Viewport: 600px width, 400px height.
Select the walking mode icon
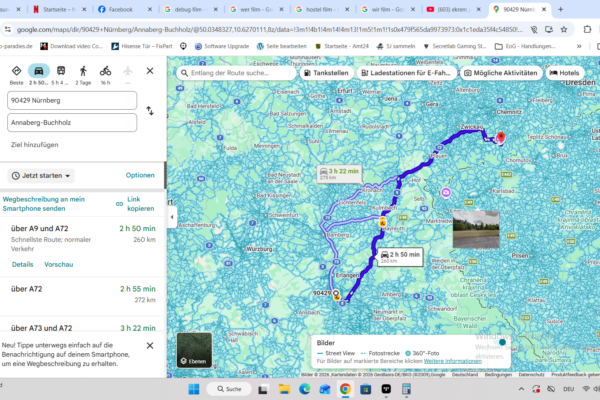click(83, 71)
